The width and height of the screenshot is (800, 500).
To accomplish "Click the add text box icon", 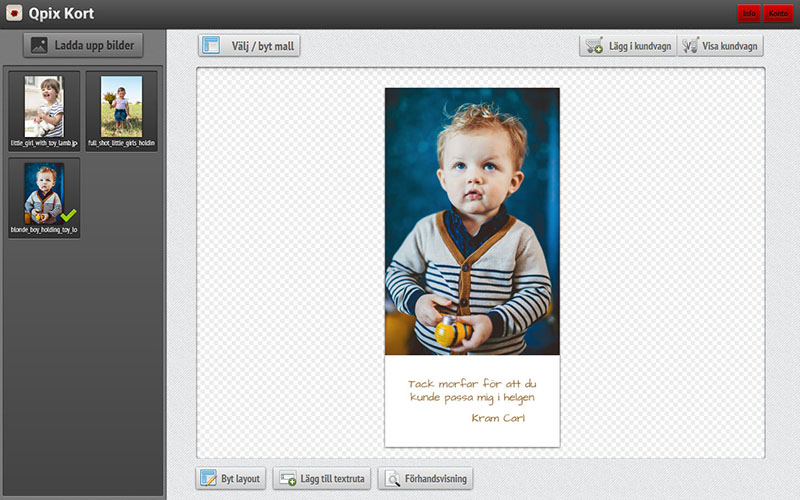I will [x=286, y=479].
